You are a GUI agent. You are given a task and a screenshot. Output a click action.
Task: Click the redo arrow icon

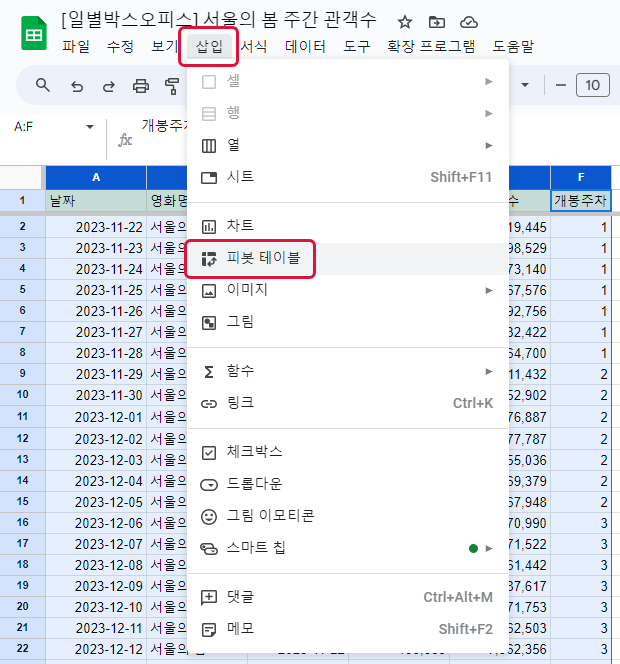coord(107,86)
